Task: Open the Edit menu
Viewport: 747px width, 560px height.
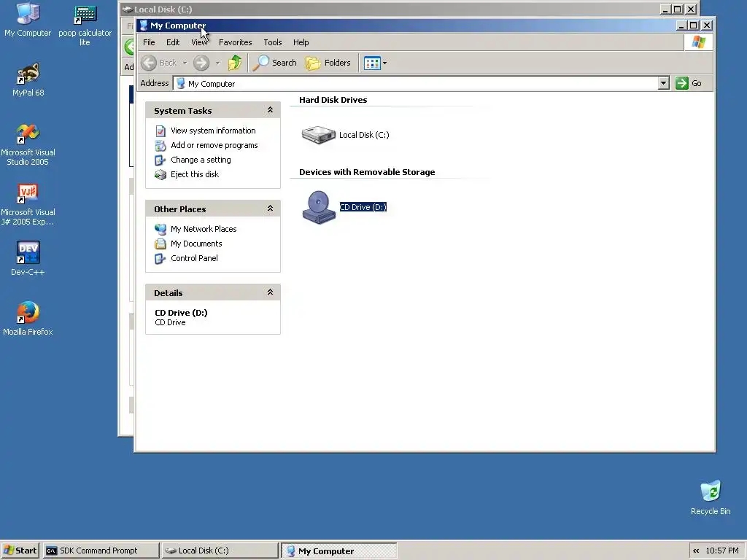Action: point(173,42)
